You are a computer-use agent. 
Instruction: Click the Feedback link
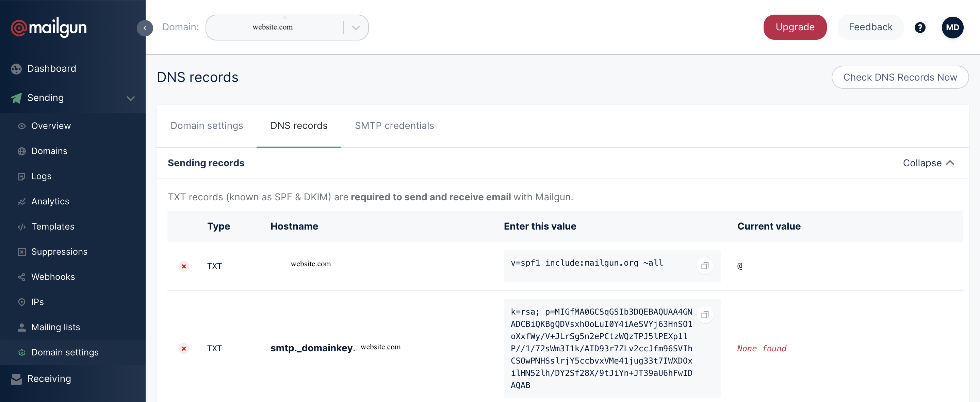coord(870,26)
